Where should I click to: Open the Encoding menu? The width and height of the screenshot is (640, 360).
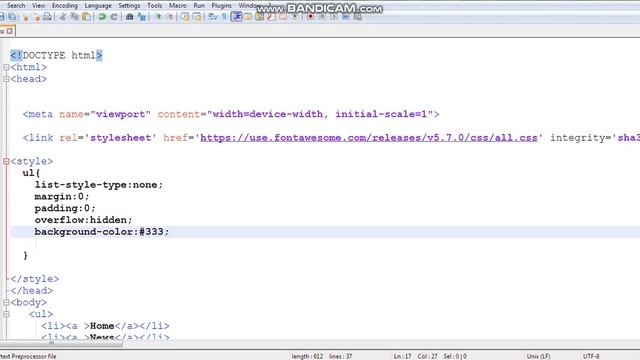coord(64,5)
